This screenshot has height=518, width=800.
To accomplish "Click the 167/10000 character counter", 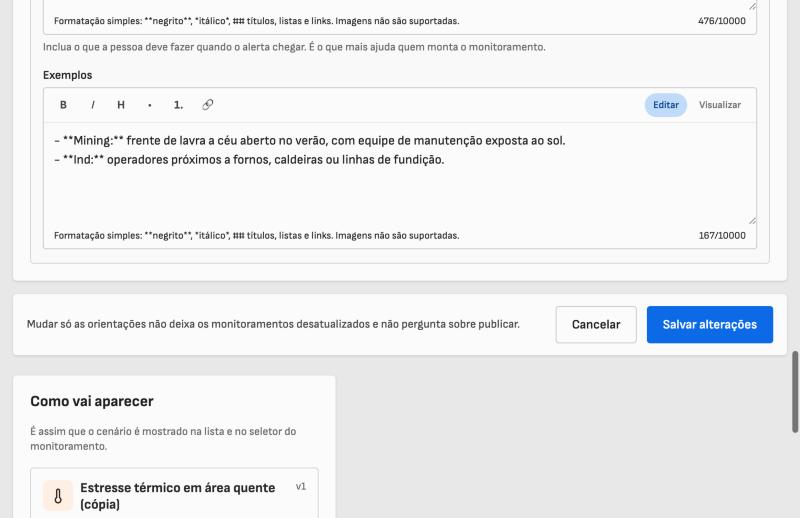I will click(722, 235).
